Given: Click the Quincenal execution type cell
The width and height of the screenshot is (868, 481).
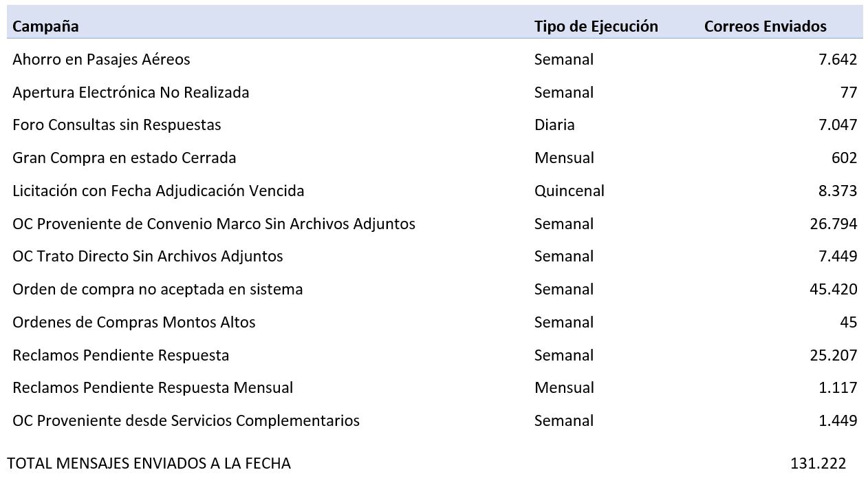Looking at the screenshot, I should click(569, 191).
